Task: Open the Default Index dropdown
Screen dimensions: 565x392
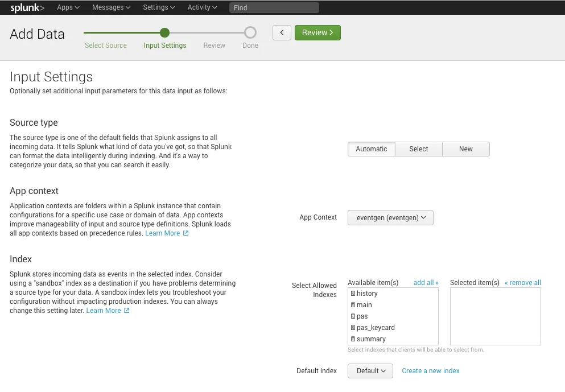Action: click(x=370, y=370)
